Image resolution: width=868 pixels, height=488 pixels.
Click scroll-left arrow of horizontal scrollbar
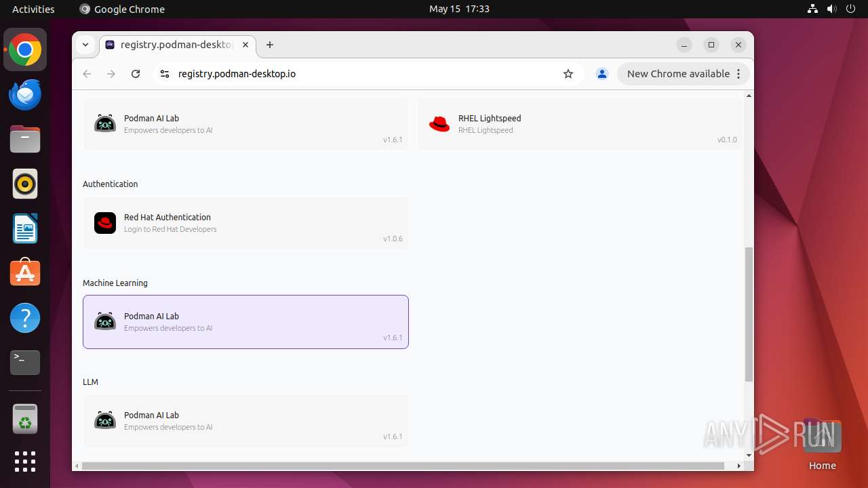[x=77, y=466]
